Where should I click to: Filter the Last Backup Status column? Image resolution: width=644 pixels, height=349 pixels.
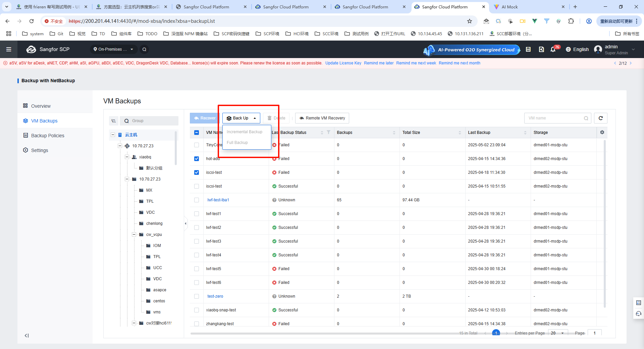[328, 132]
